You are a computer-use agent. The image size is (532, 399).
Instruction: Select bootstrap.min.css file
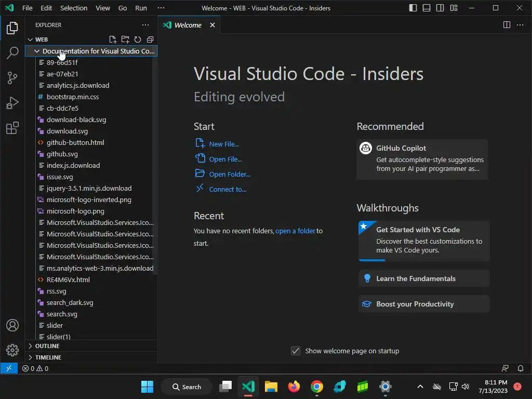click(91, 97)
